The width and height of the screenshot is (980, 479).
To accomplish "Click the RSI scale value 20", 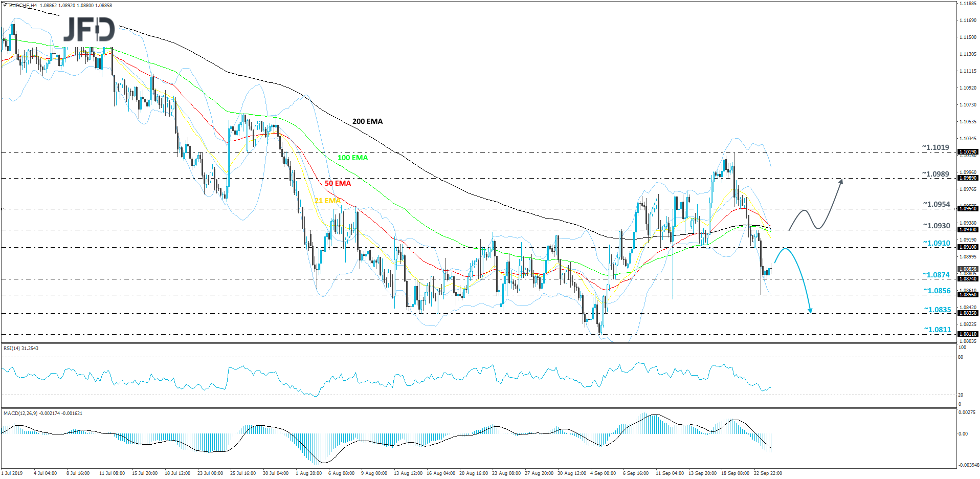I will [x=961, y=395].
